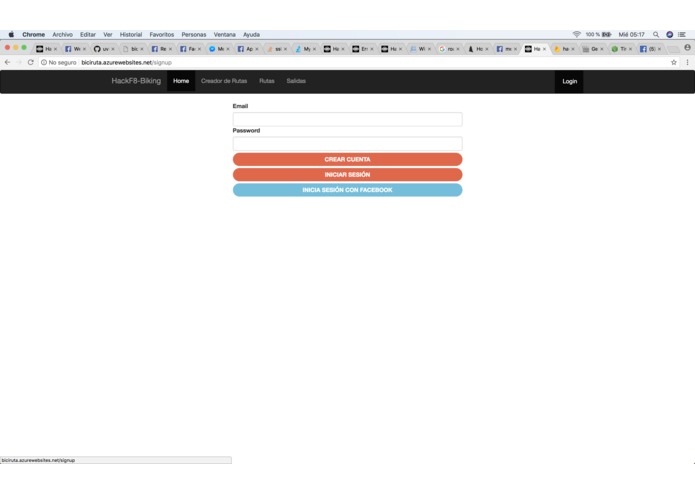Click the Chrome profile avatar icon

(x=687, y=47)
